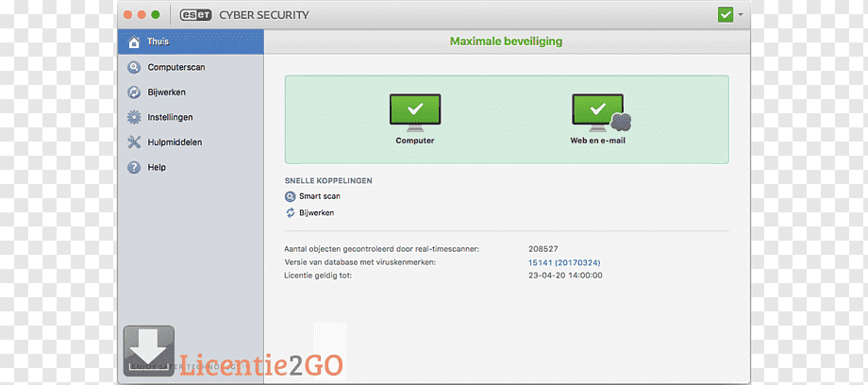Click the CYBER SECURITY title text
Image resolution: width=868 pixels, height=385 pixels.
264,15
